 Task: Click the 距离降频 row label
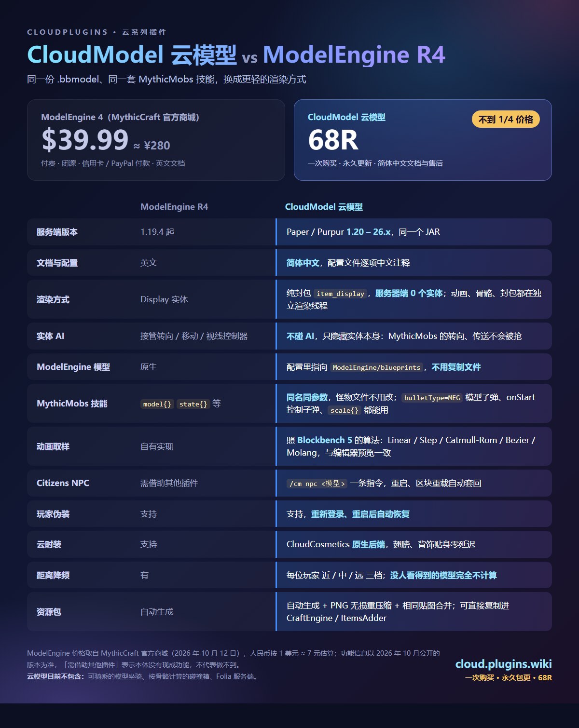(53, 575)
